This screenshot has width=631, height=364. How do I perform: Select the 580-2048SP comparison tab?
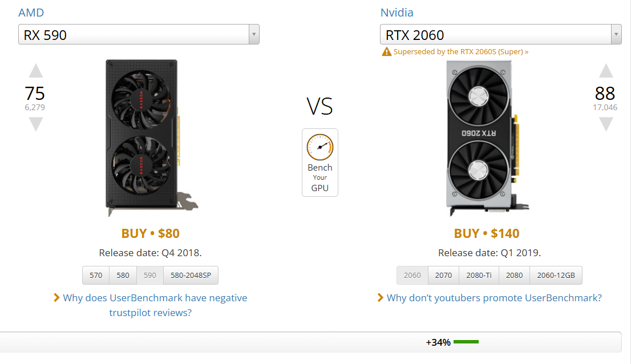click(x=191, y=275)
